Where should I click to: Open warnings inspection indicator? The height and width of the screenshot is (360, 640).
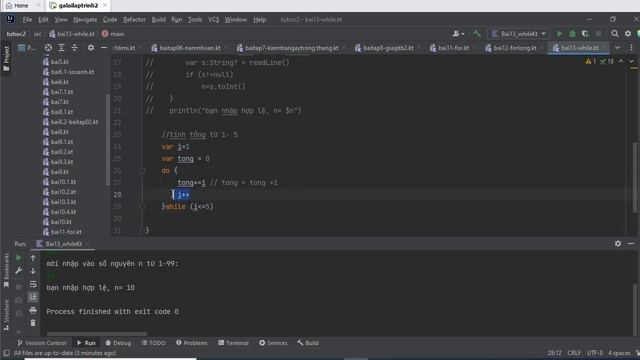(x=591, y=61)
